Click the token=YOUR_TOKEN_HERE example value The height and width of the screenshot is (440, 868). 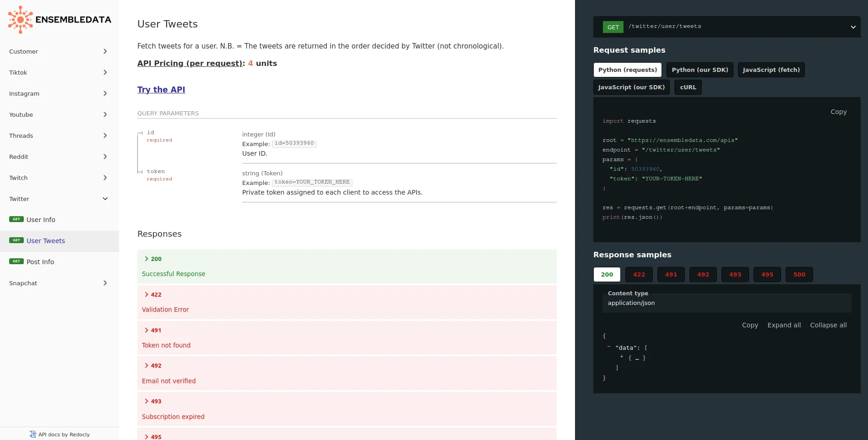[312, 182]
